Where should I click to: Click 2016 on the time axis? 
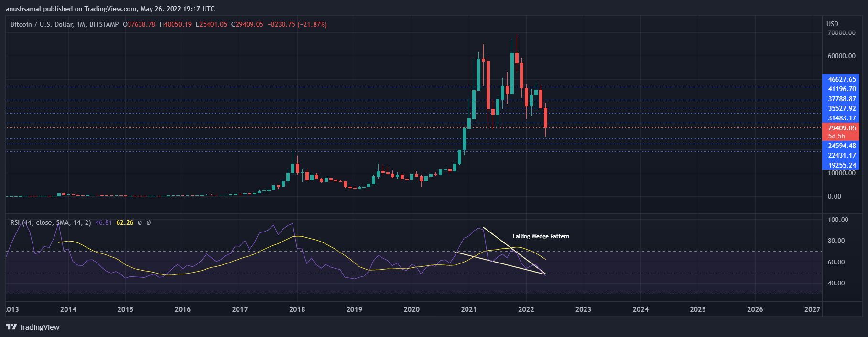coord(183,309)
